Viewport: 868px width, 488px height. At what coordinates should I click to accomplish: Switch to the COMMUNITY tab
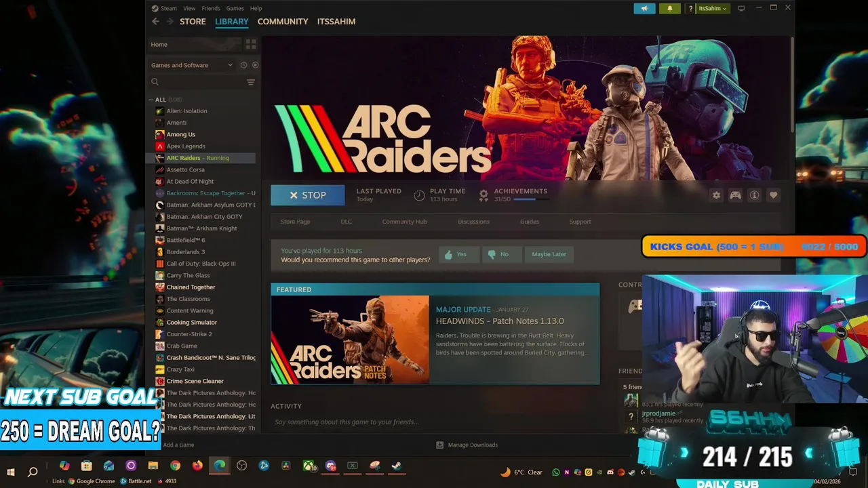[x=283, y=22]
